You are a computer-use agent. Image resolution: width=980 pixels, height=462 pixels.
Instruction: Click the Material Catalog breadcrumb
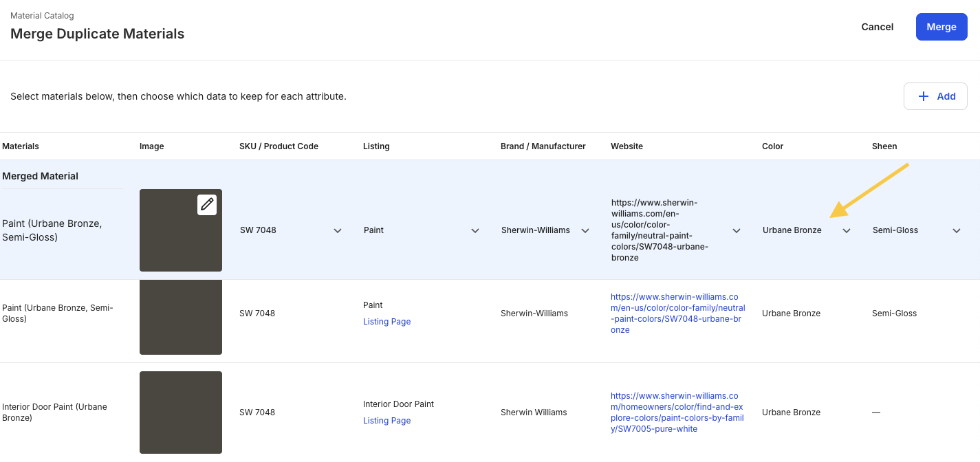(x=42, y=15)
